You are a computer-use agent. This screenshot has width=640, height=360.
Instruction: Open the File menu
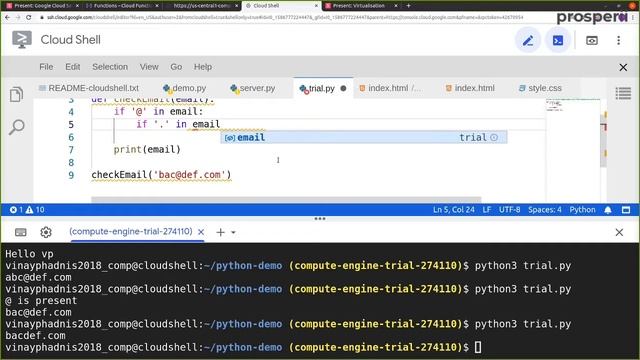point(46,67)
